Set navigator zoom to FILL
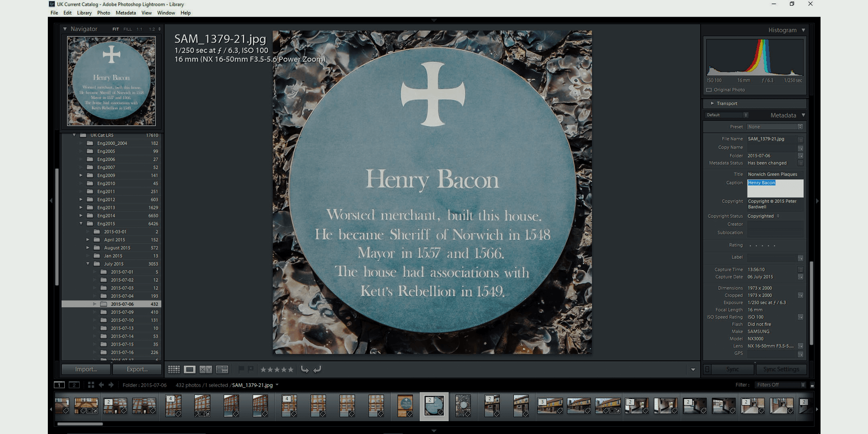 (127, 29)
